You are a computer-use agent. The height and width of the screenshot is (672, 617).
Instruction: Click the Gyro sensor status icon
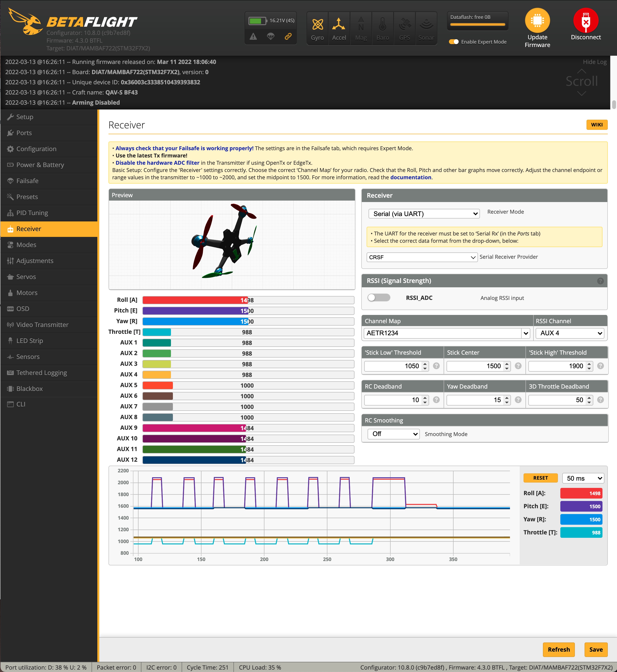pyautogui.click(x=317, y=23)
